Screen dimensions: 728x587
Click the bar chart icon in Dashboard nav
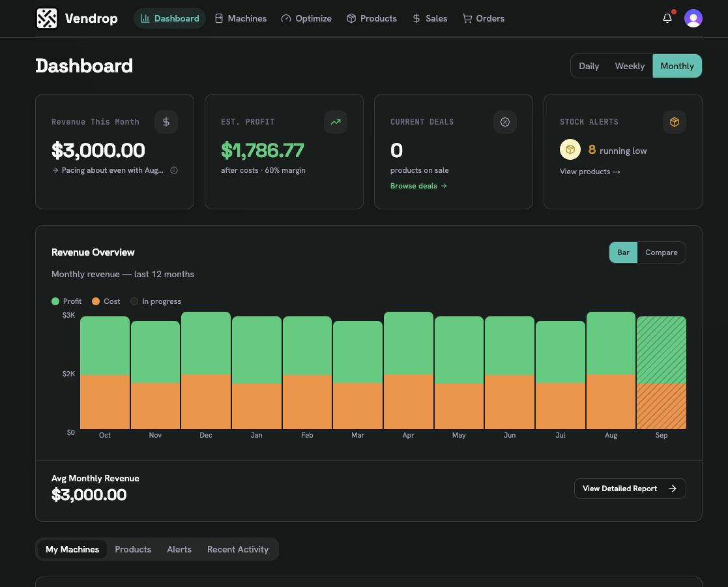(145, 18)
